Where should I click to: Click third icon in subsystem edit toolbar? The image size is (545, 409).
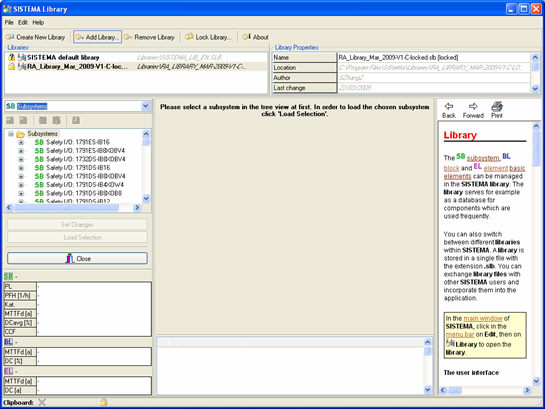click(x=43, y=120)
